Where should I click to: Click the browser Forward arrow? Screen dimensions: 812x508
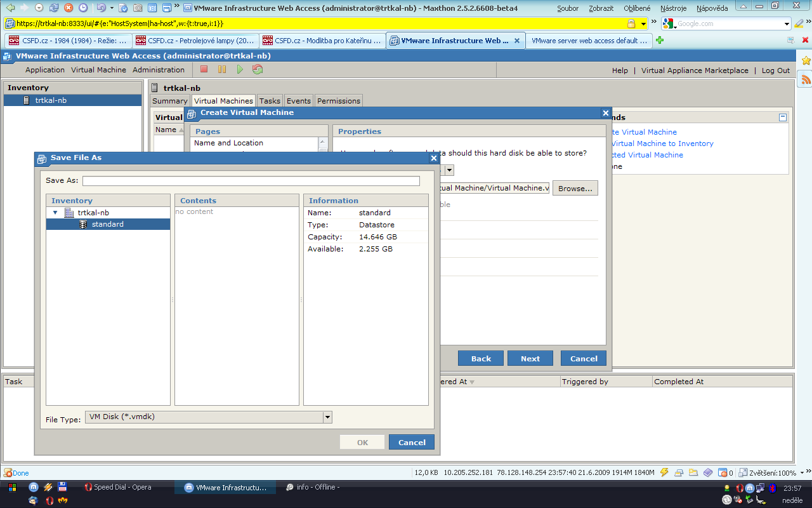[24, 8]
